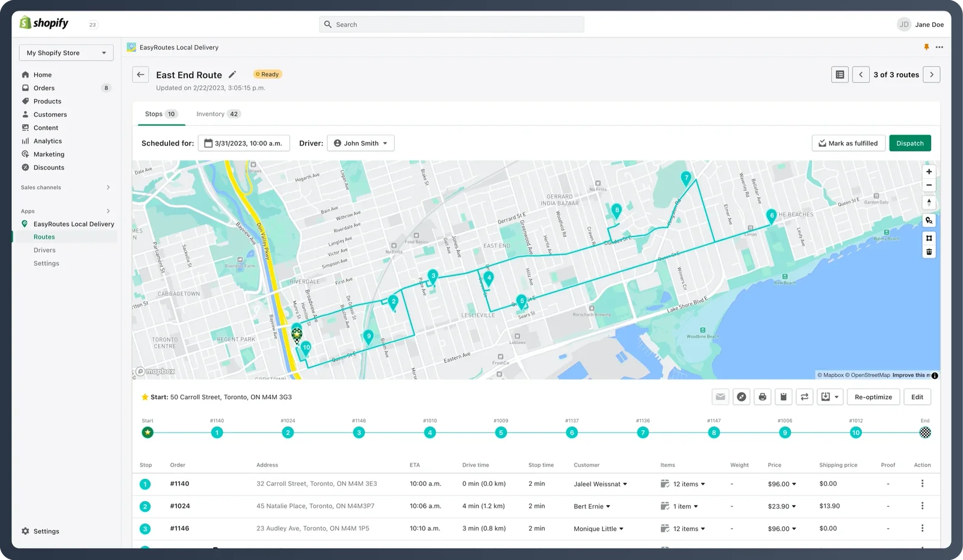The width and height of the screenshot is (963, 560).
Task: Expand the Apps section chevron
Action: (x=108, y=211)
